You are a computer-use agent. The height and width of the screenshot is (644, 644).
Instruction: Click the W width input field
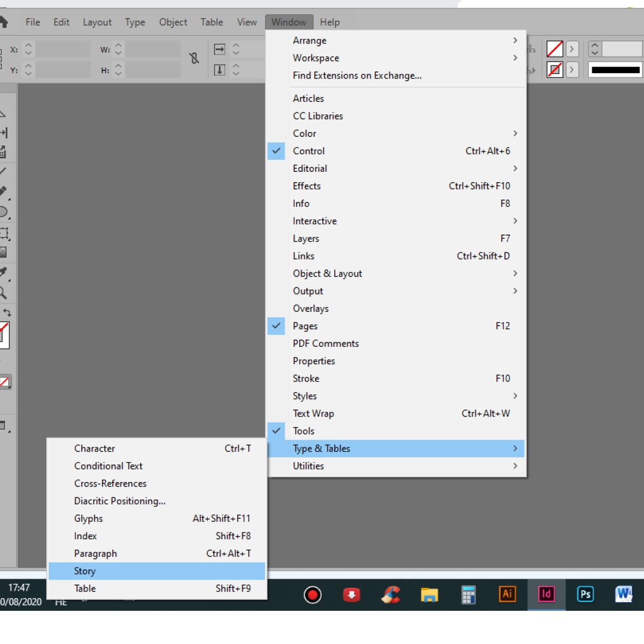[x=153, y=50]
